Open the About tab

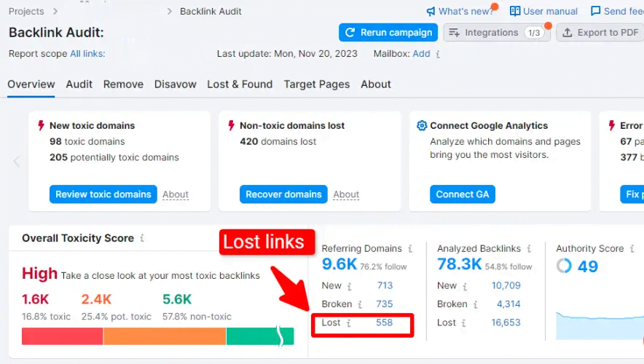(376, 84)
